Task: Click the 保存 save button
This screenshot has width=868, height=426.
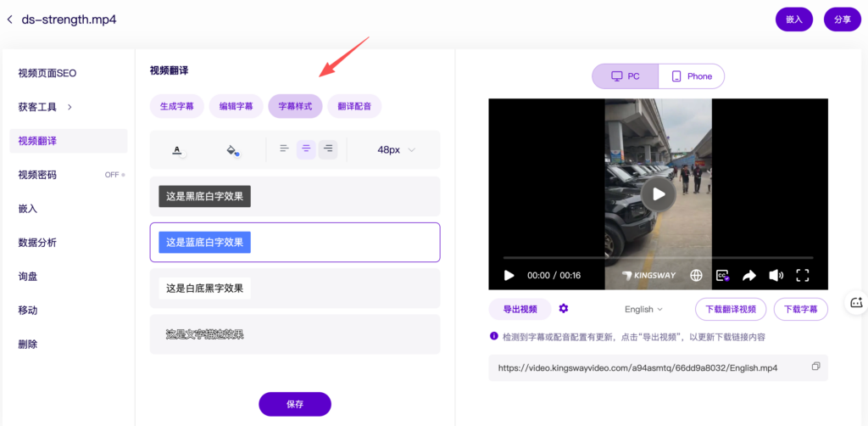Action: pyautogui.click(x=295, y=404)
